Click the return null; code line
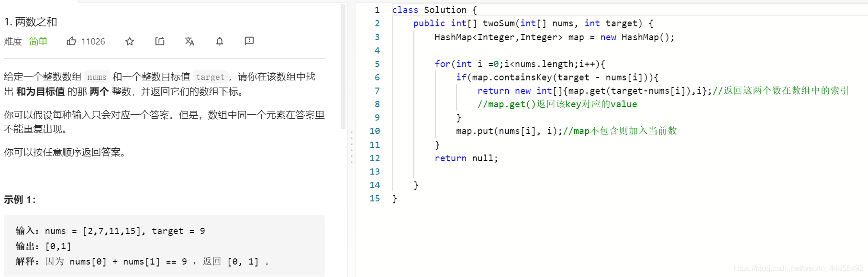Viewport: 868px width, 277px height. tap(466, 158)
